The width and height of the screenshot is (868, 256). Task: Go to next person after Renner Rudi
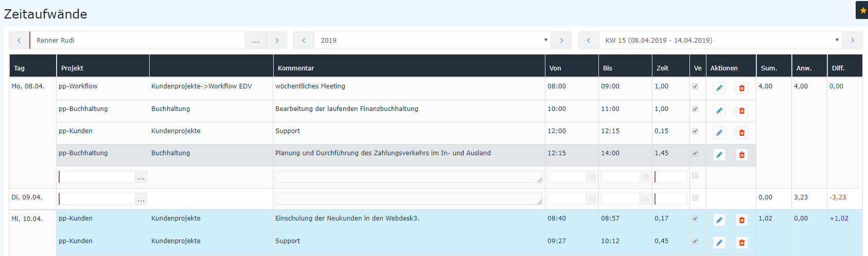(277, 40)
